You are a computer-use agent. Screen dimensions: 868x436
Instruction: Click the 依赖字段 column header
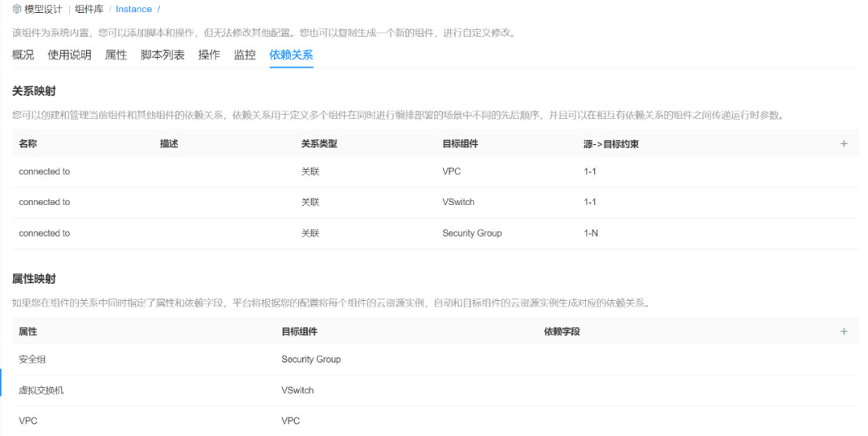click(562, 331)
